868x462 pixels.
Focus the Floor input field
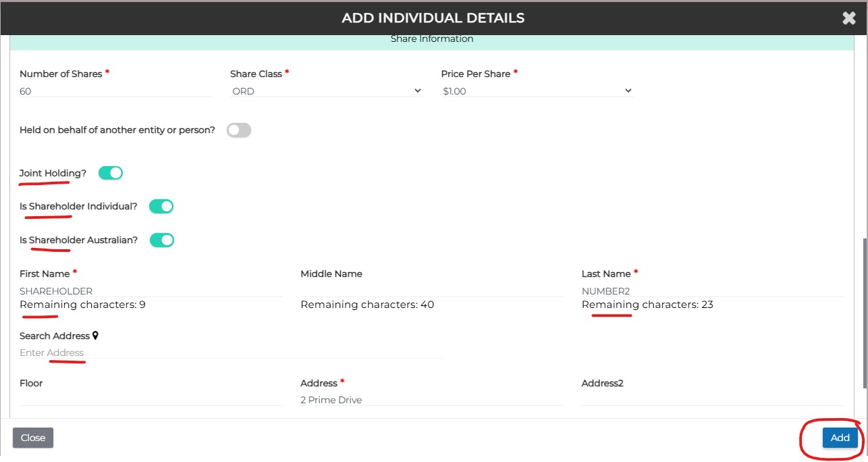coord(151,399)
